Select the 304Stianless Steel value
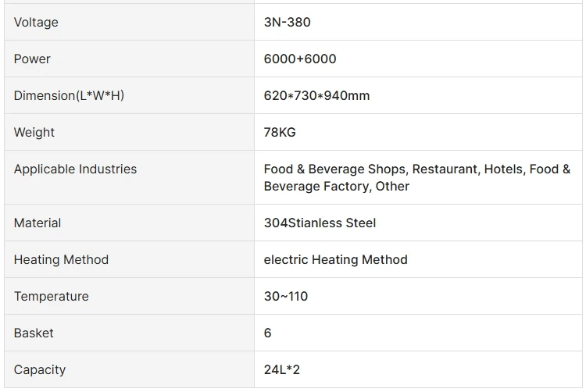This screenshot has height=392, width=586. pos(320,223)
